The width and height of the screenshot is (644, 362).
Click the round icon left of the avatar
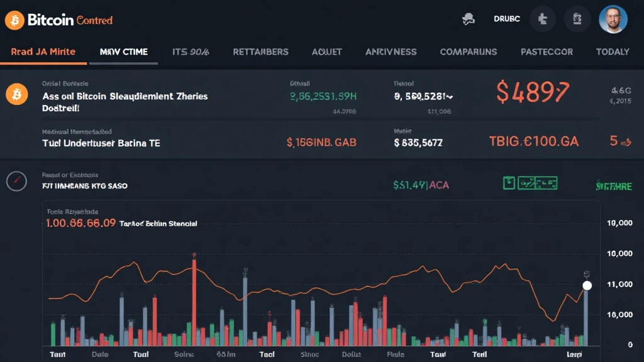[577, 19]
